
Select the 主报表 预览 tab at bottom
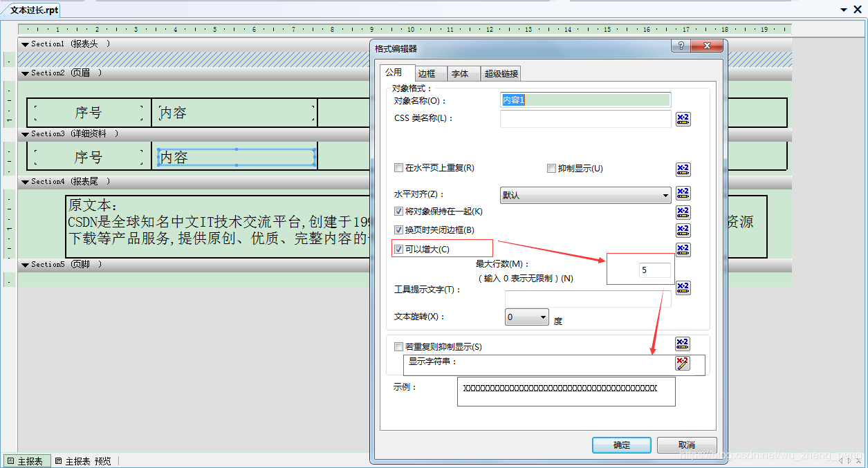point(83,461)
